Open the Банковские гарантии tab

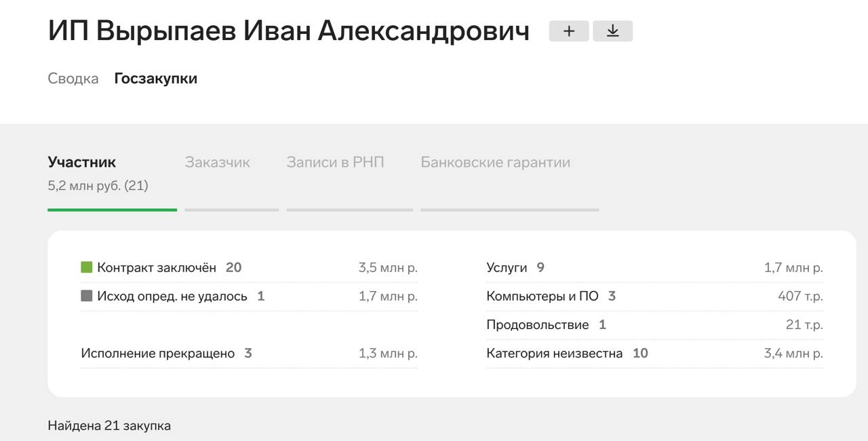click(495, 163)
